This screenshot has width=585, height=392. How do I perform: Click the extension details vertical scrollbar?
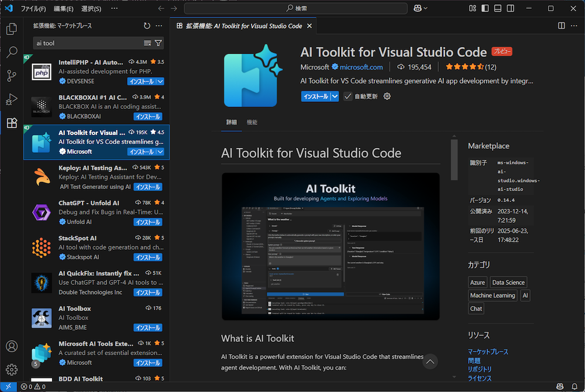(454, 160)
